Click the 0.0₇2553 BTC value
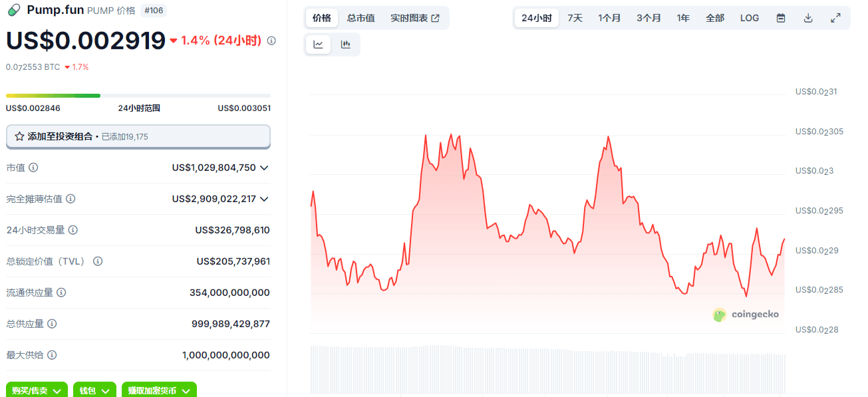 (33, 67)
